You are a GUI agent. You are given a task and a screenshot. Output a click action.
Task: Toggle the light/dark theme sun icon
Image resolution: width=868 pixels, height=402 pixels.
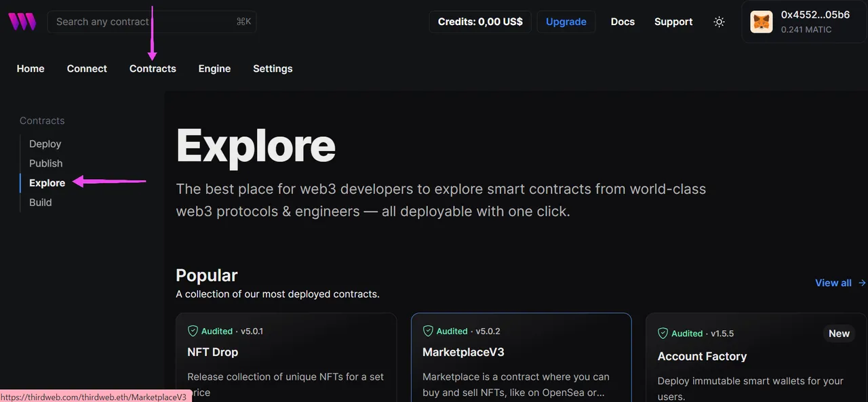719,22
